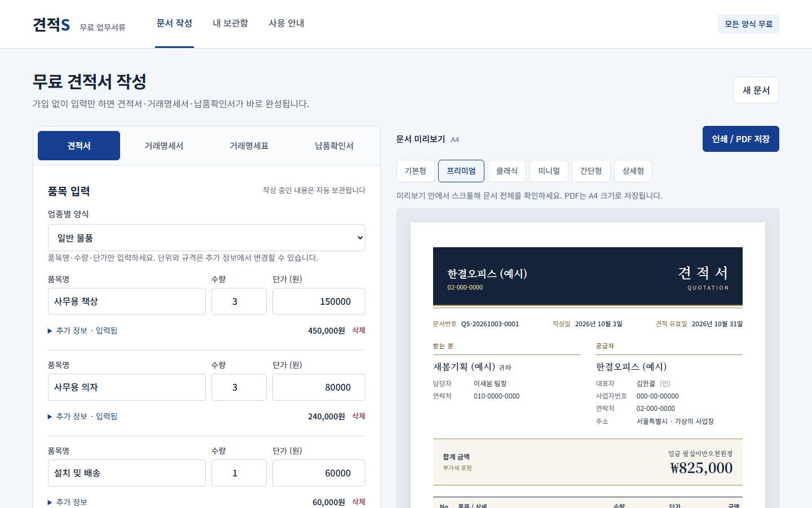Expand 추가 정보 for 사무용 책상
812x508 pixels.
click(83, 331)
